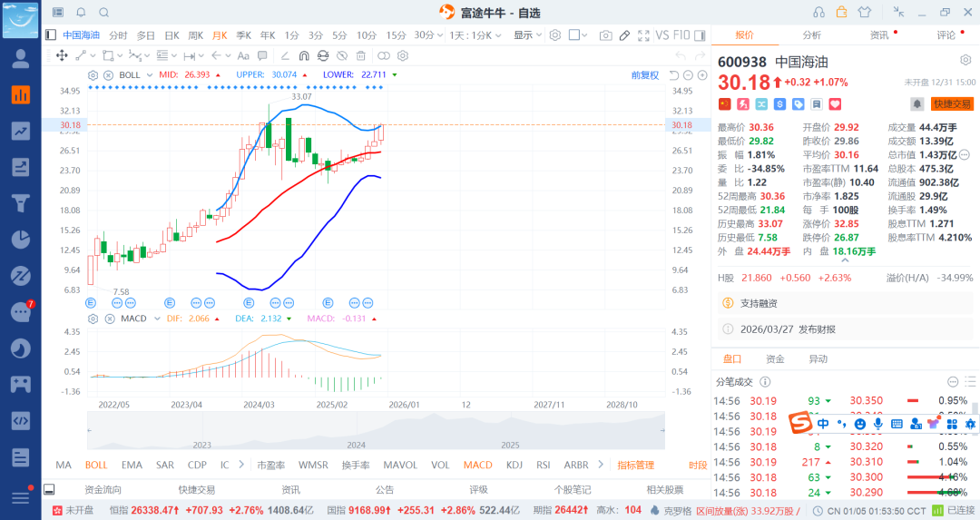Screen dimensions: 980x520
Task: Toggle the bottom panel collapse icon
Action: pos(49,489)
